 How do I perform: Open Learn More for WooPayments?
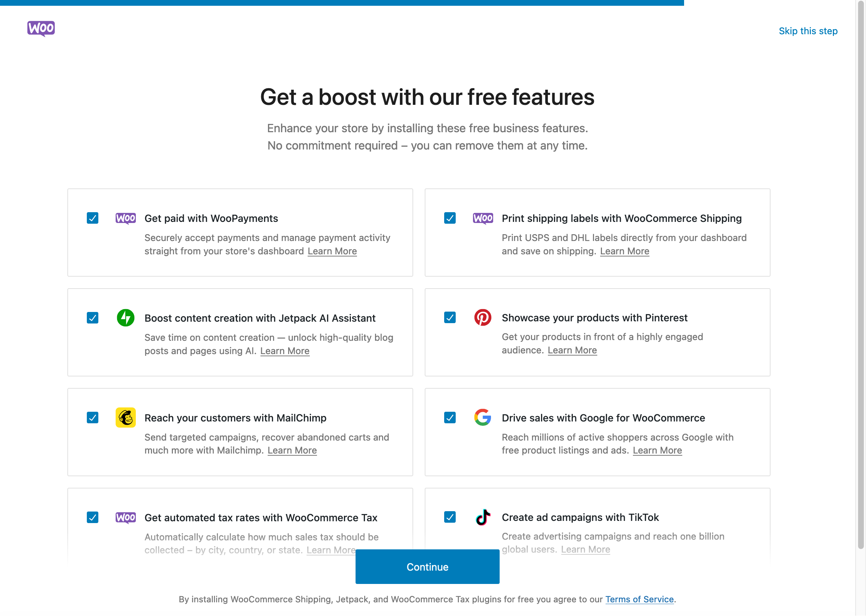332,251
